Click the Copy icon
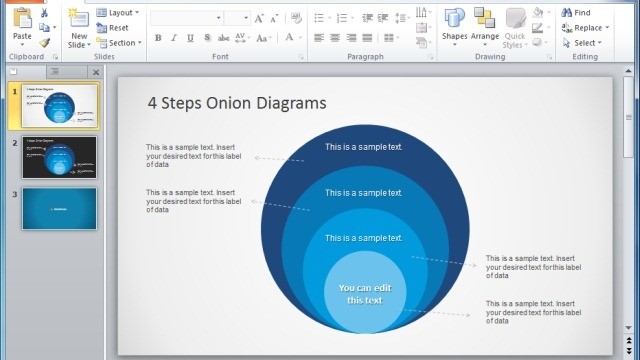640x360 pixels. point(44,28)
